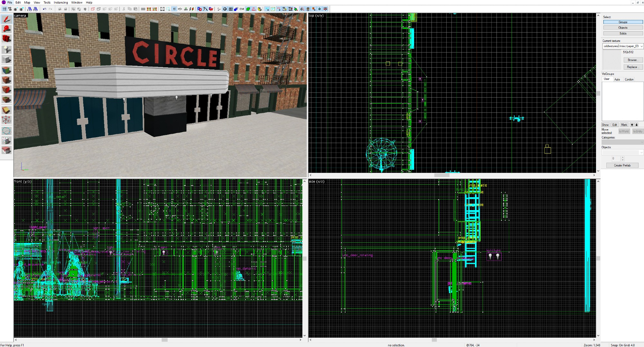Click the top view horizontal scrollbar thumb
Screen dimensions: 644x347
coord(441,175)
